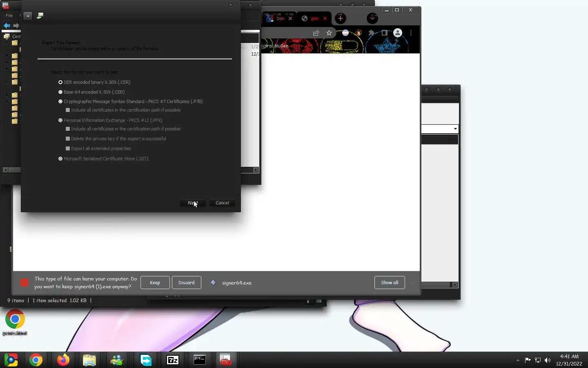
Task: Click the network tray icon
Action: 538,360
